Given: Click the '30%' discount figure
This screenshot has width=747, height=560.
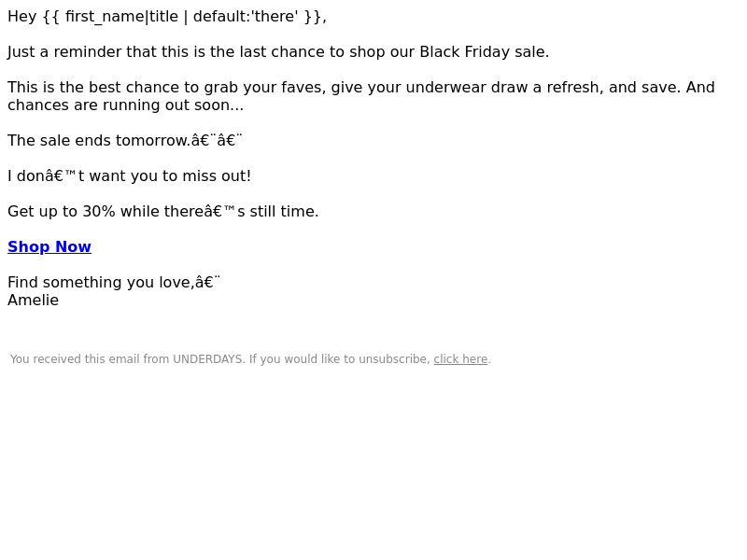Looking at the screenshot, I should 99,212.
